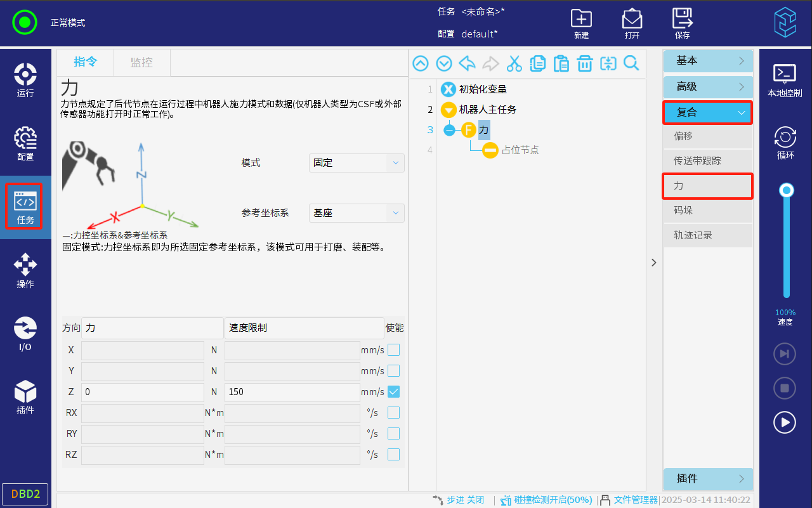The height and width of the screenshot is (508, 812).
Task: Select the 机器人主任务 tree node
Action: click(487, 110)
